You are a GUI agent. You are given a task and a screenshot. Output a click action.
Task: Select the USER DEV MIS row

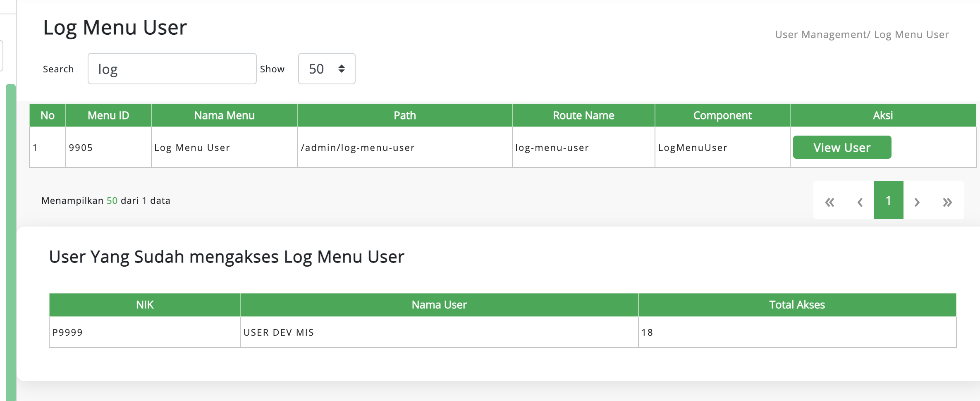tap(503, 332)
